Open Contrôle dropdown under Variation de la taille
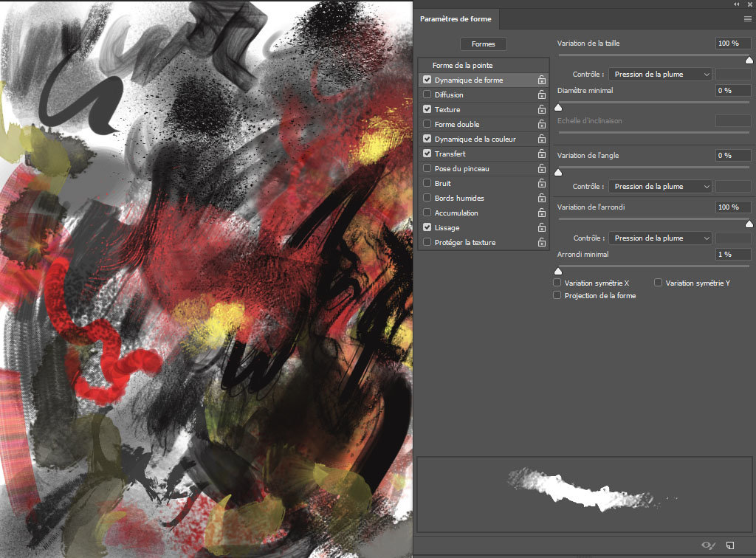Viewport: 756px width, 558px height. [660, 74]
